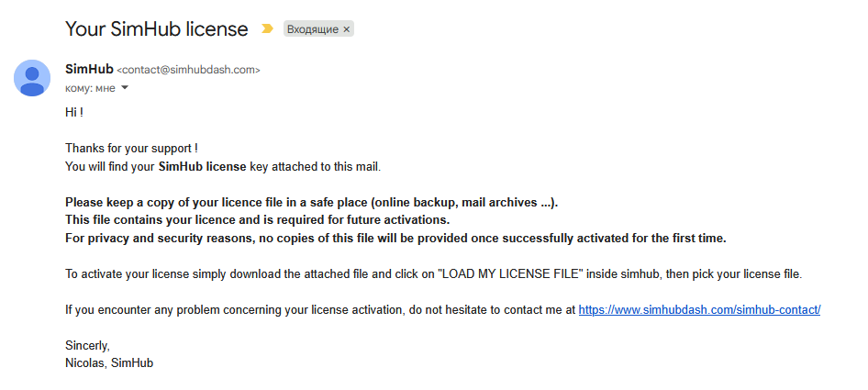Click the email subject Your SimHub license
The width and height of the screenshot is (868, 390).
(x=156, y=28)
